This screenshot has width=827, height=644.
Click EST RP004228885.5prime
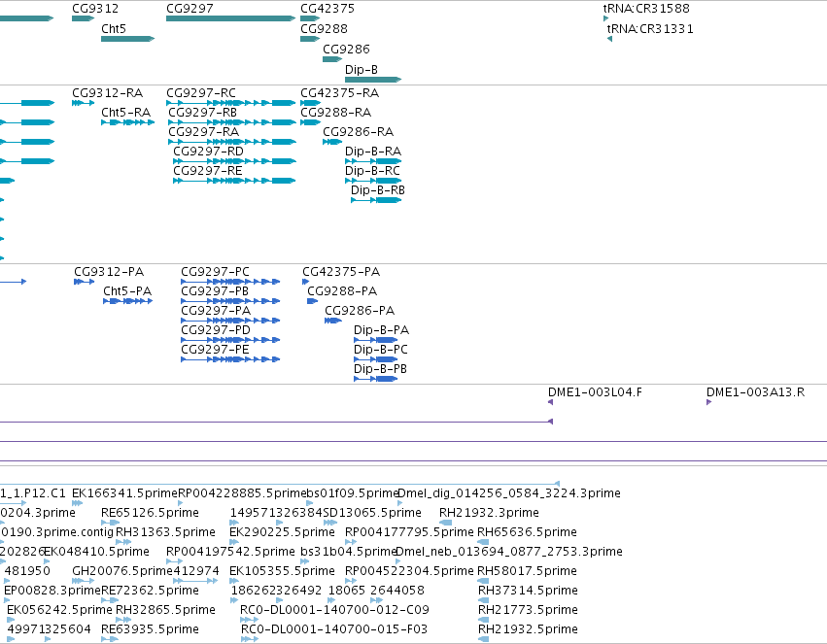pyautogui.click(x=242, y=493)
